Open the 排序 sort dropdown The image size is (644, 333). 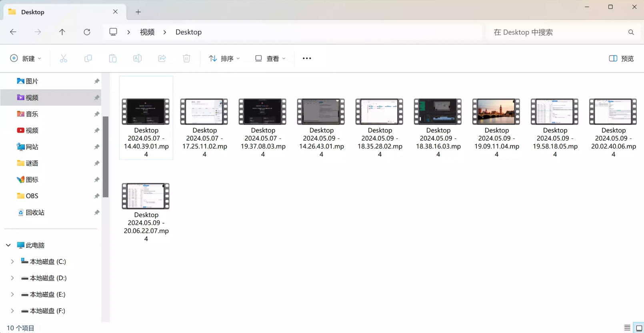(x=224, y=58)
